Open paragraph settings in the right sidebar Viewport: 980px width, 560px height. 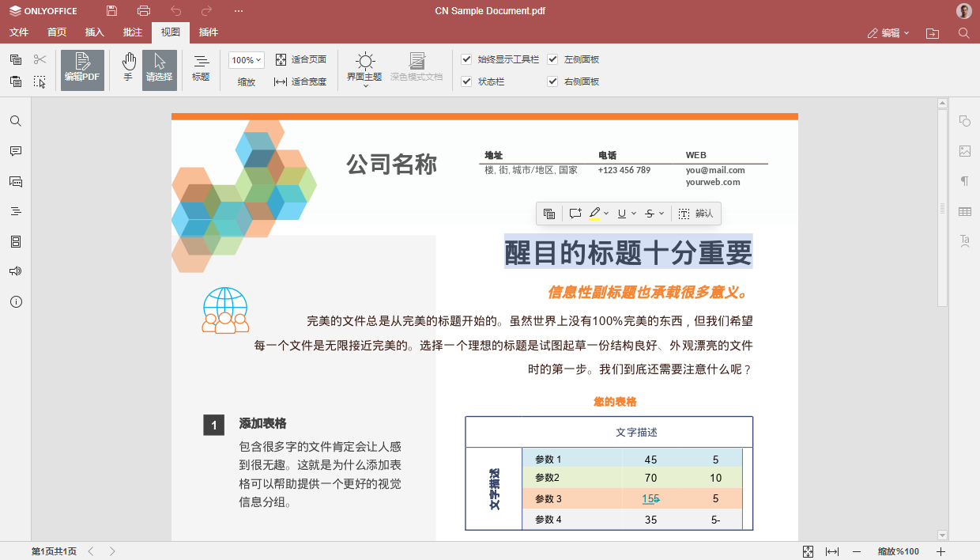point(965,181)
